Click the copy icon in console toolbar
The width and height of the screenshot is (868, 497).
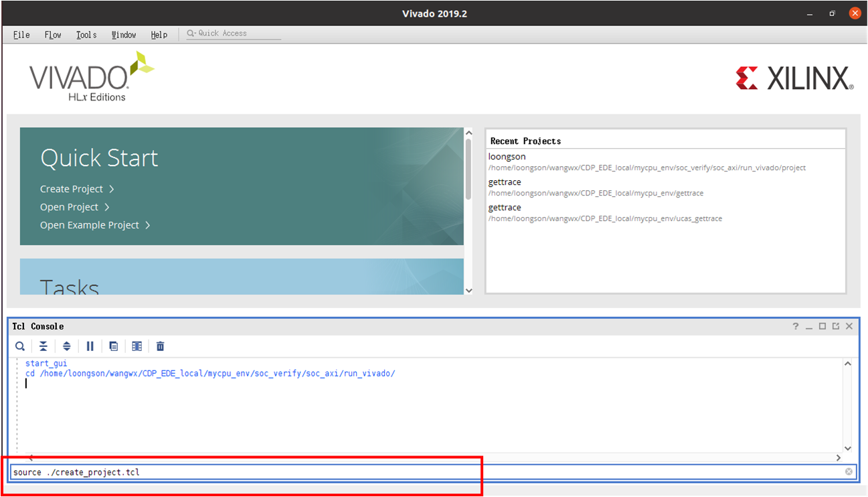click(114, 346)
